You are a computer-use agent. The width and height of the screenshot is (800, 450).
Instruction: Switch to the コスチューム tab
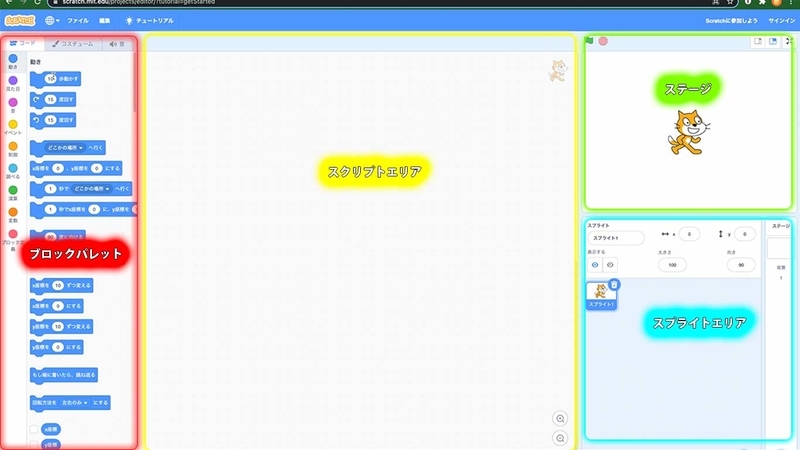pyautogui.click(x=73, y=44)
